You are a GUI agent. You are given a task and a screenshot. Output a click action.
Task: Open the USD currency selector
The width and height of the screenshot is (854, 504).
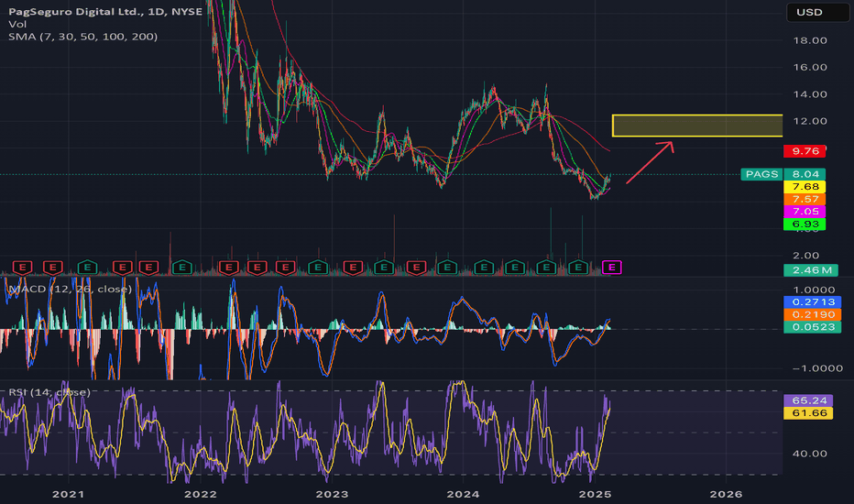tap(817, 12)
